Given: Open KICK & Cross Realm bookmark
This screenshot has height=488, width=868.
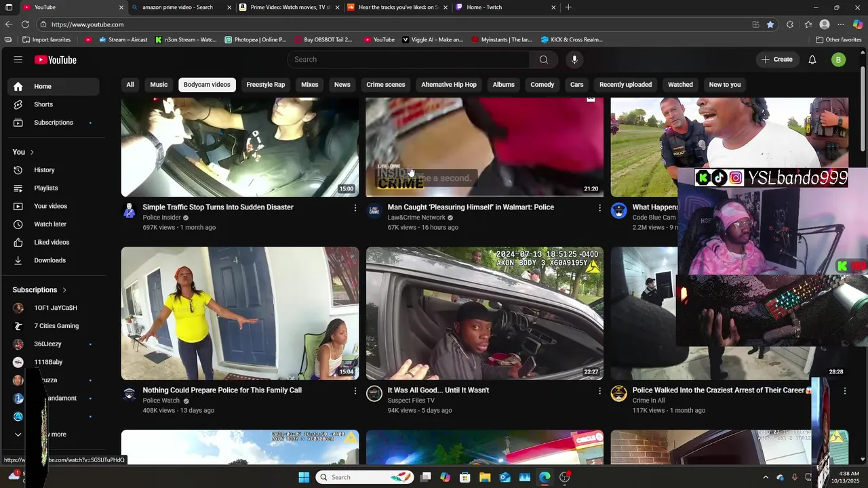Looking at the screenshot, I should click(572, 39).
